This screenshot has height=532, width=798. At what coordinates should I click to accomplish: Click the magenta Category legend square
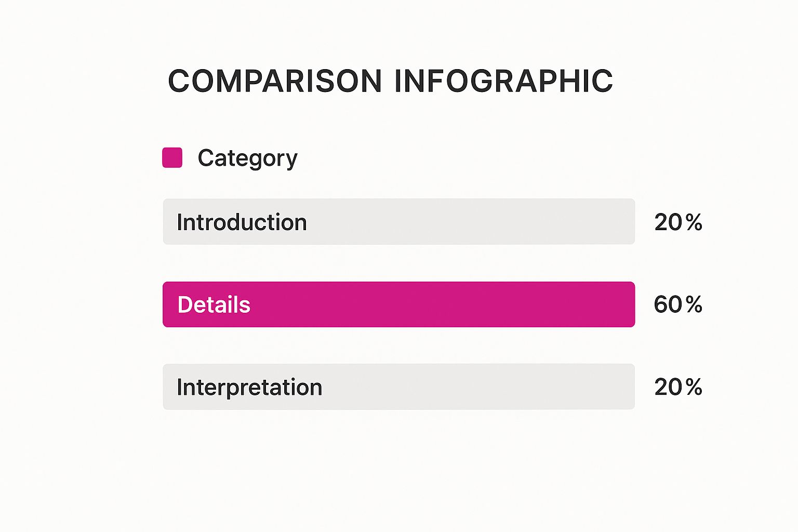172,157
